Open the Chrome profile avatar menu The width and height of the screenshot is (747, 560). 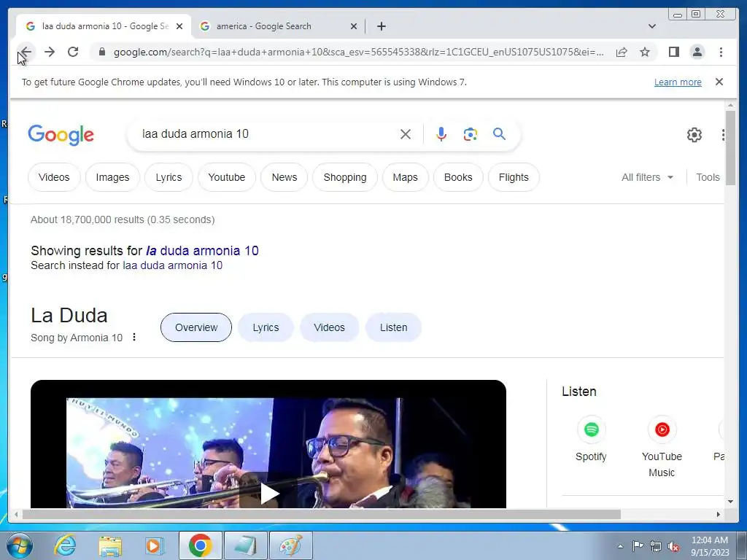[x=697, y=52]
